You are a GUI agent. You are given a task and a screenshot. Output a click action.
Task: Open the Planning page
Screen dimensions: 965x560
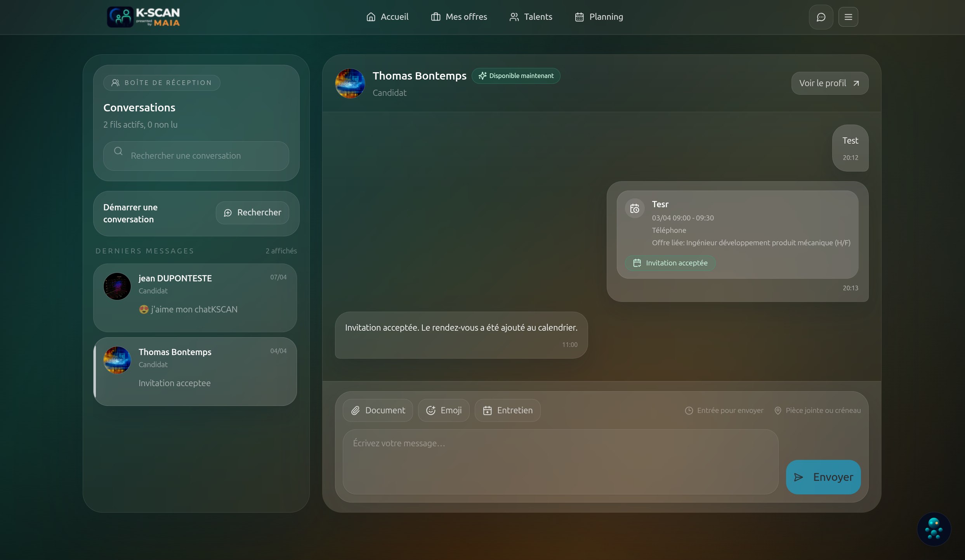coord(599,17)
